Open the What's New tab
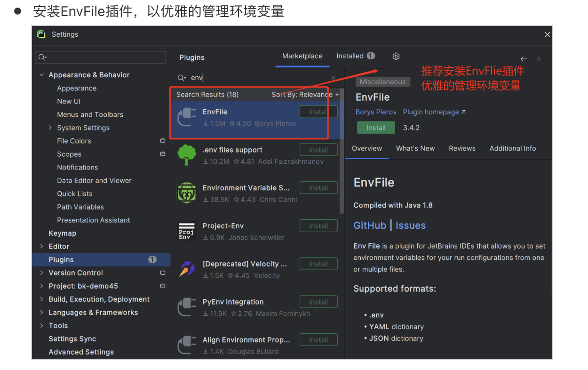 tap(415, 148)
